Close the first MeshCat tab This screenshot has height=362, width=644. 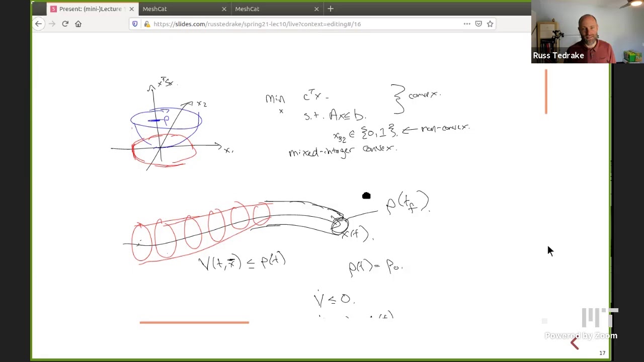224,9
